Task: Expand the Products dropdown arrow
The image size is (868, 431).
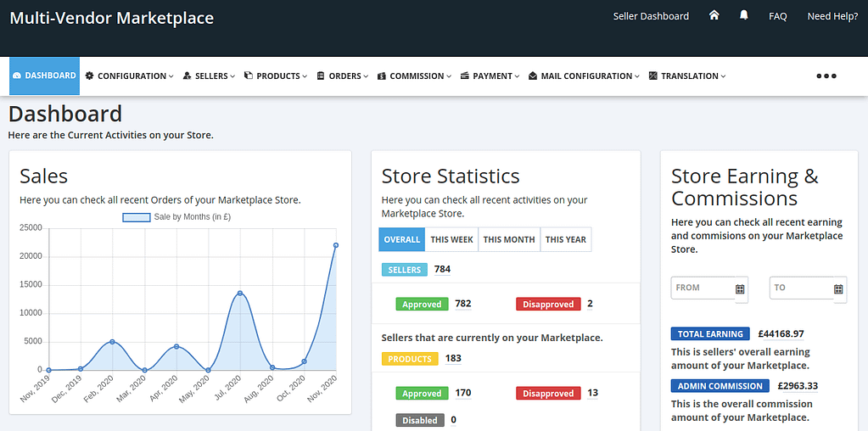Action: (x=305, y=76)
